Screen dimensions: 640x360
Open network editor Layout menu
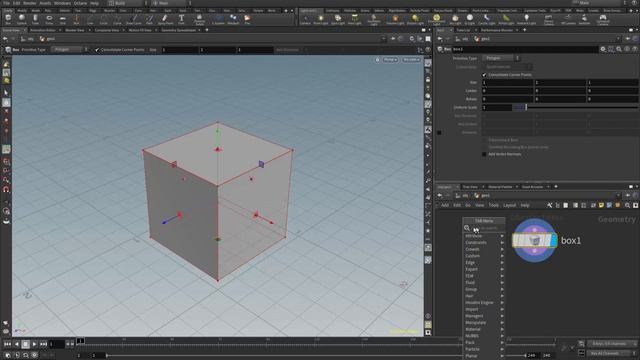[509, 205]
